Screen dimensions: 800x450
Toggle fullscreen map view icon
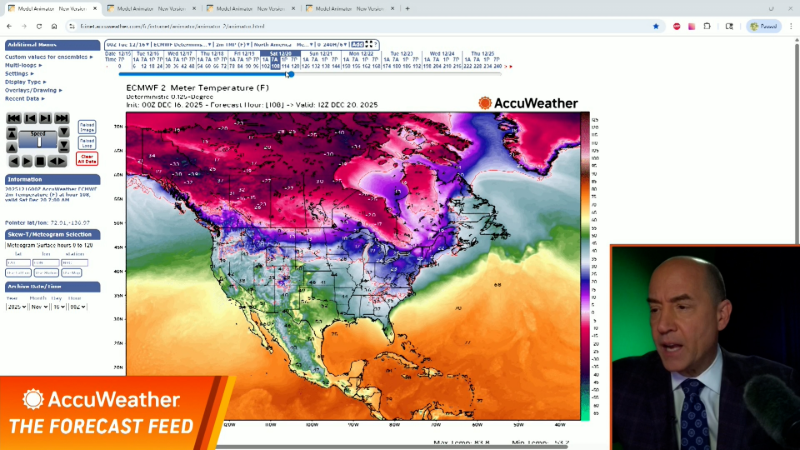pos(368,45)
